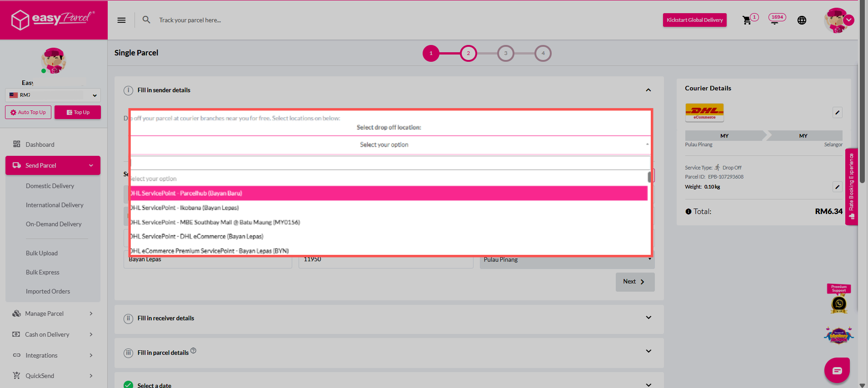Click the Auto Top Up button
Screen dimensions: 868x388
pyautogui.click(x=28, y=112)
